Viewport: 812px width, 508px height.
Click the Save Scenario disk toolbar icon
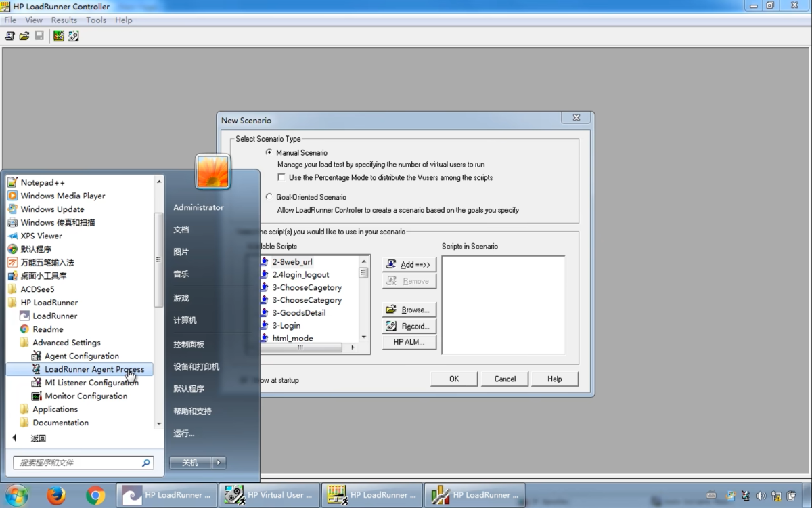click(x=39, y=36)
